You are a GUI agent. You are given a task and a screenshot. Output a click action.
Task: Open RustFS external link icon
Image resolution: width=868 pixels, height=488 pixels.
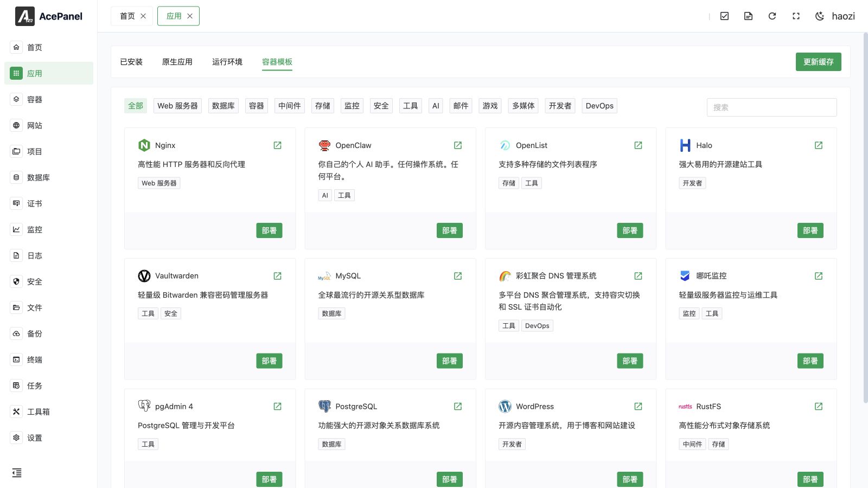pos(819,406)
